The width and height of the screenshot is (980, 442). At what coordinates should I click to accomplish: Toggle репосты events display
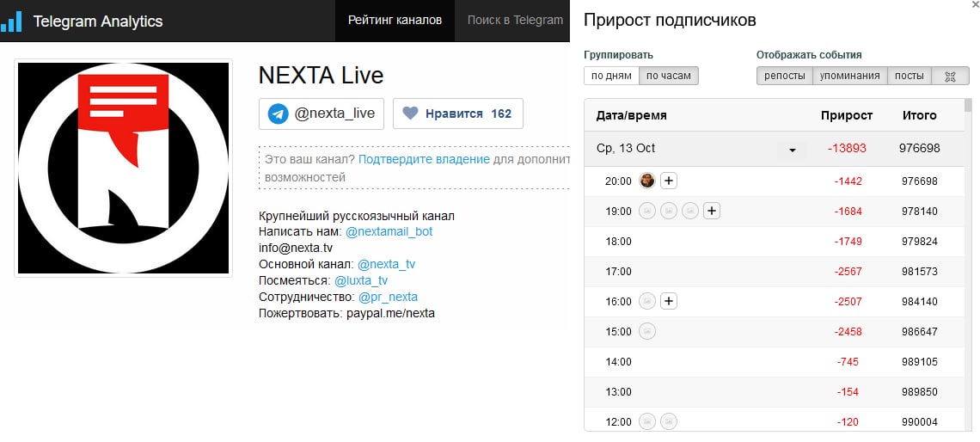(x=784, y=76)
